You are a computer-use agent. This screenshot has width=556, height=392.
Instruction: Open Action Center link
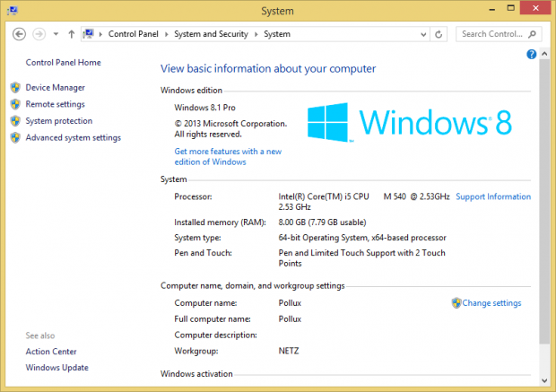[51, 352]
